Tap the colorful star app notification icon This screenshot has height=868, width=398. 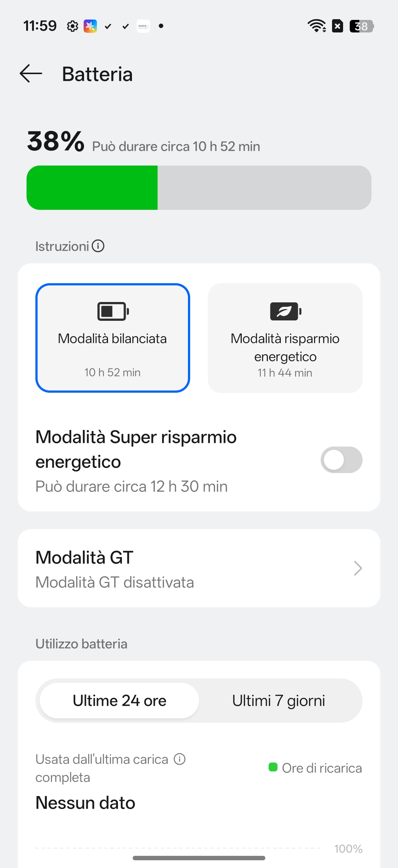tap(90, 26)
